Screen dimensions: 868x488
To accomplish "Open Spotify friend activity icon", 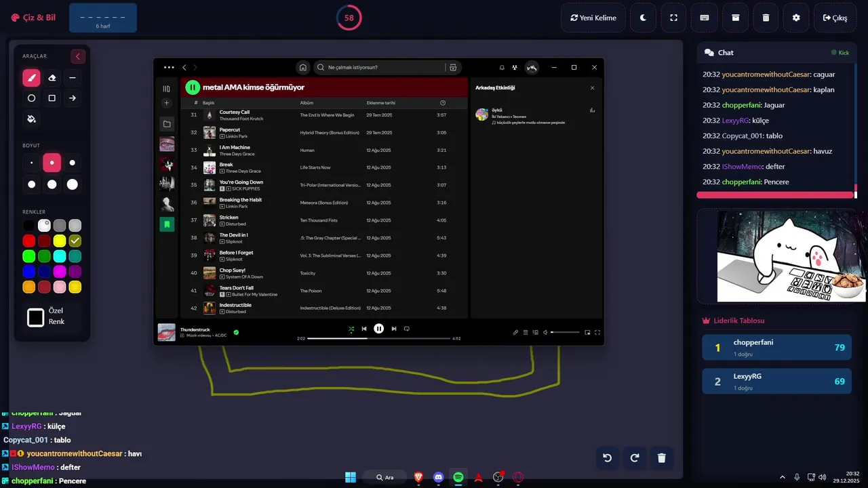I will 515,67.
